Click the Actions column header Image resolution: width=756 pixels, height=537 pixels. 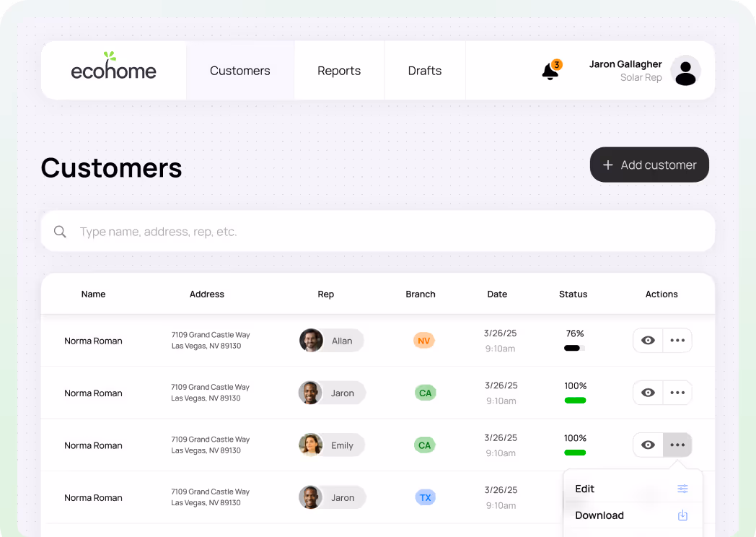[x=661, y=294]
